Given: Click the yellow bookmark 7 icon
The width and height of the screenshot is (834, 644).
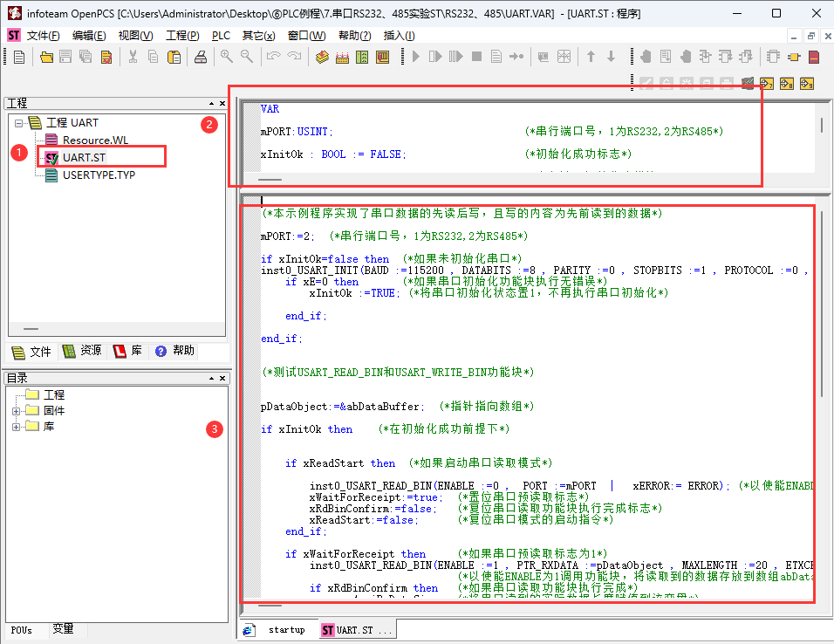Looking at the screenshot, I should (x=767, y=84).
